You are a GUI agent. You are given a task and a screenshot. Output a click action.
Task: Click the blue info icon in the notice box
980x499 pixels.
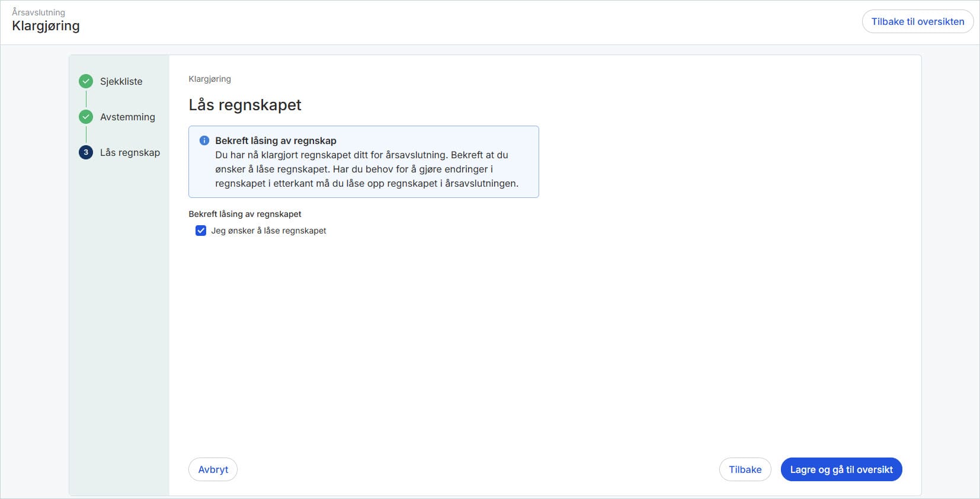tap(204, 140)
